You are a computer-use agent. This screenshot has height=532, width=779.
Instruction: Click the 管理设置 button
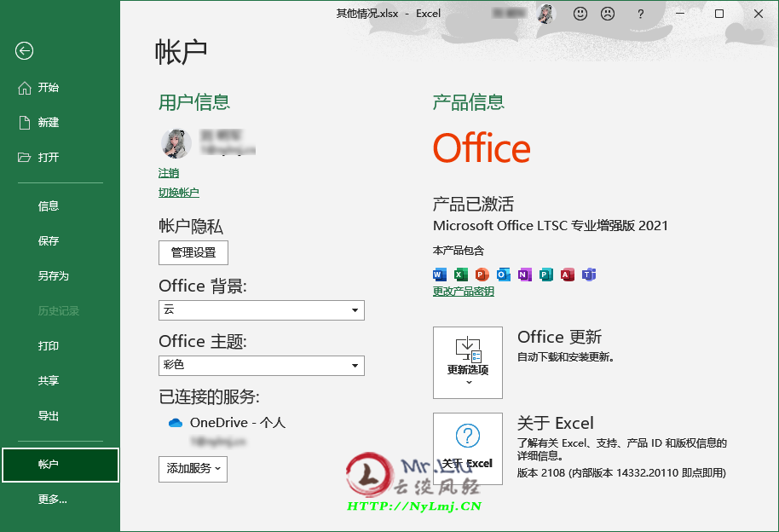(193, 252)
